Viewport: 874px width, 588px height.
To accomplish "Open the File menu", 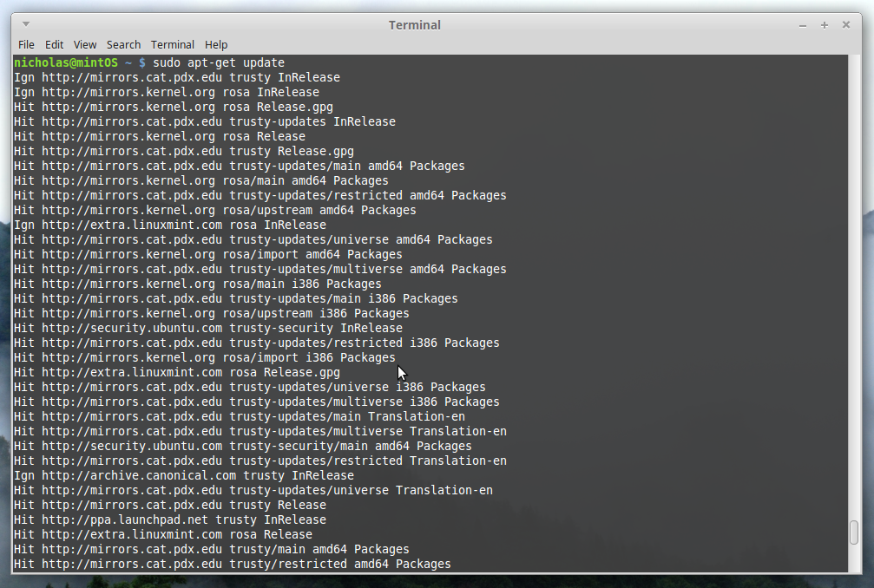I will click(x=26, y=44).
